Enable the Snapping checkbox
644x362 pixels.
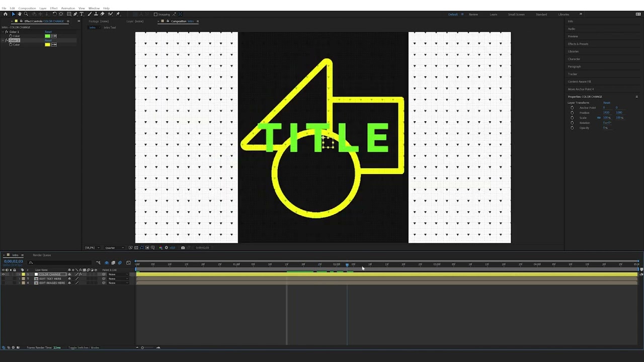click(x=155, y=14)
